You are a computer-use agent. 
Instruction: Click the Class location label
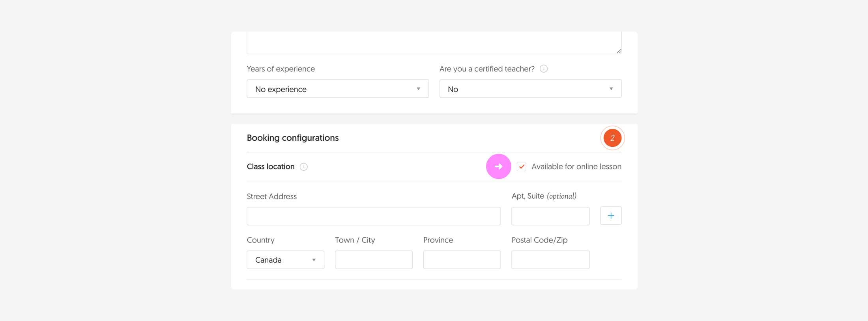tap(271, 166)
